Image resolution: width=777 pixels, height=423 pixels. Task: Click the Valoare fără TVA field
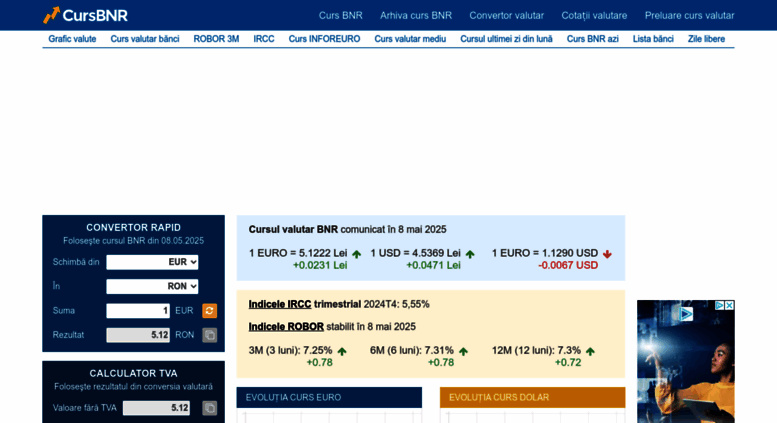click(x=156, y=408)
